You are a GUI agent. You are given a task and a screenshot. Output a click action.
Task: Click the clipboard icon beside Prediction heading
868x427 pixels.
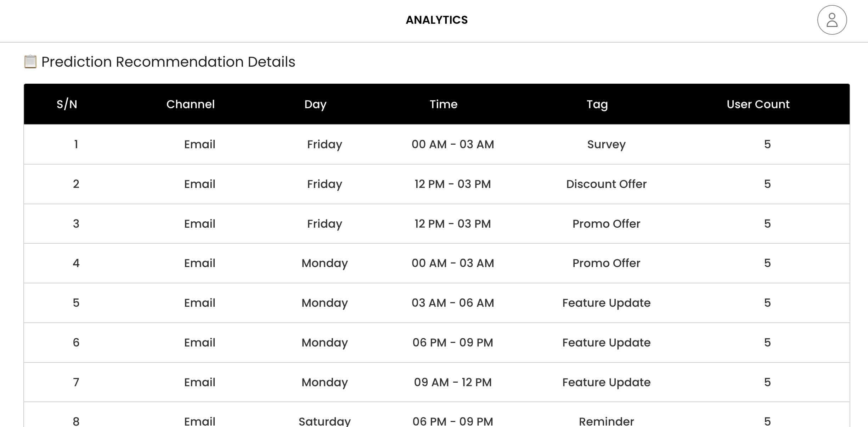pyautogui.click(x=30, y=62)
